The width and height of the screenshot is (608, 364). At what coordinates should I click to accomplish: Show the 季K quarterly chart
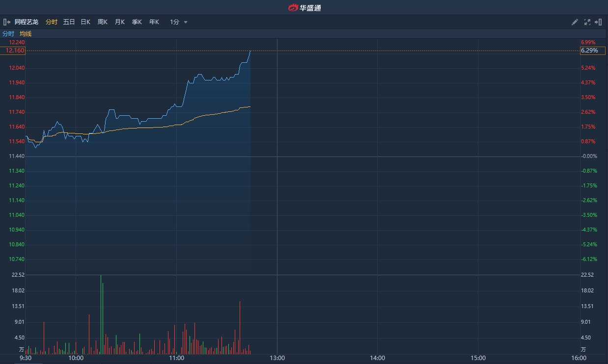pyautogui.click(x=137, y=22)
